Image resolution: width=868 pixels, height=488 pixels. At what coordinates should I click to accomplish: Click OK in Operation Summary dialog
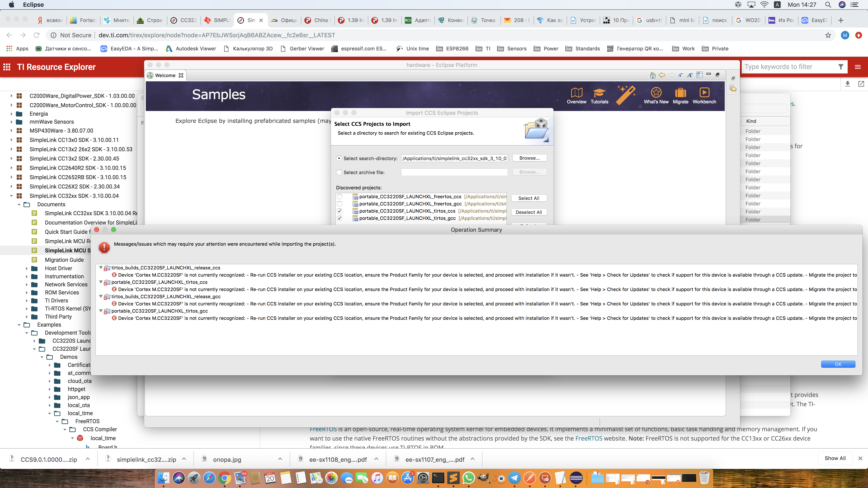838,364
